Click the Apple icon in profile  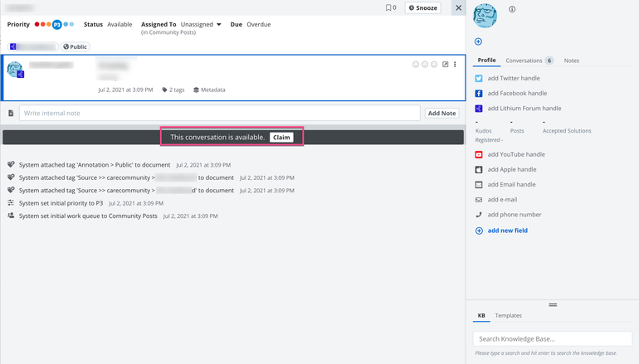pyautogui.click(x=479, y=169)
